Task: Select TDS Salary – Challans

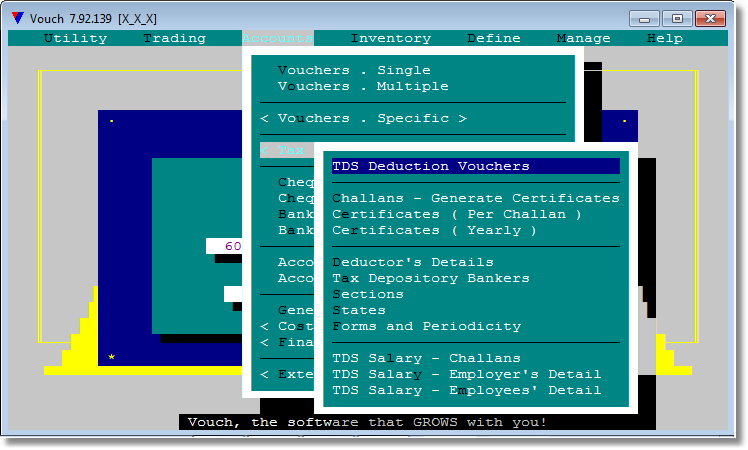Action: click(426, 358)
